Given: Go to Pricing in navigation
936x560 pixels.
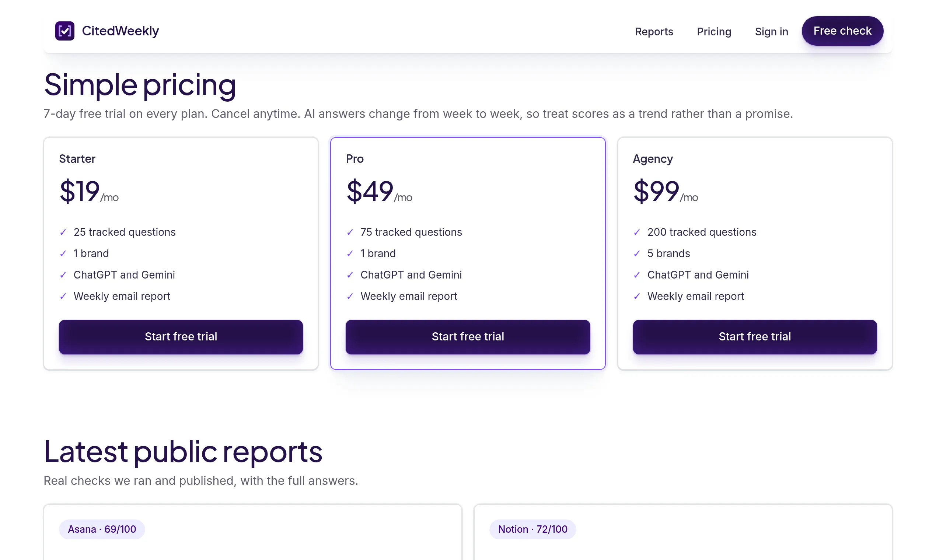Looking at the screenshot, I should (x=714, y=31).
